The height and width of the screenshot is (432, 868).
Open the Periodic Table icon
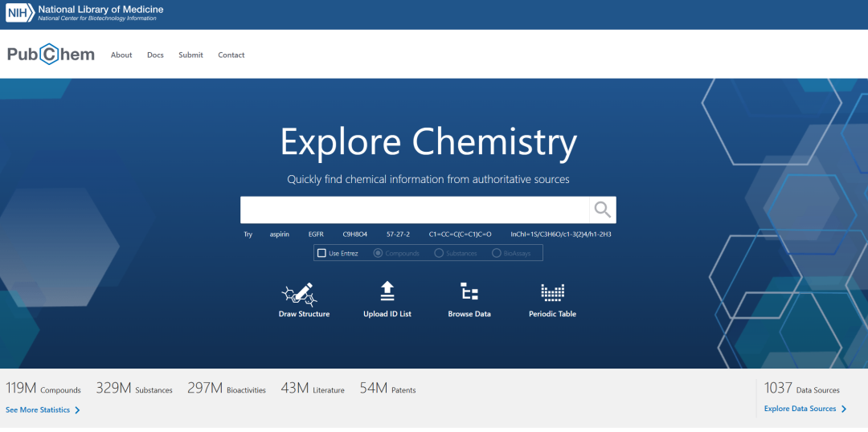(x=552, y=292)
